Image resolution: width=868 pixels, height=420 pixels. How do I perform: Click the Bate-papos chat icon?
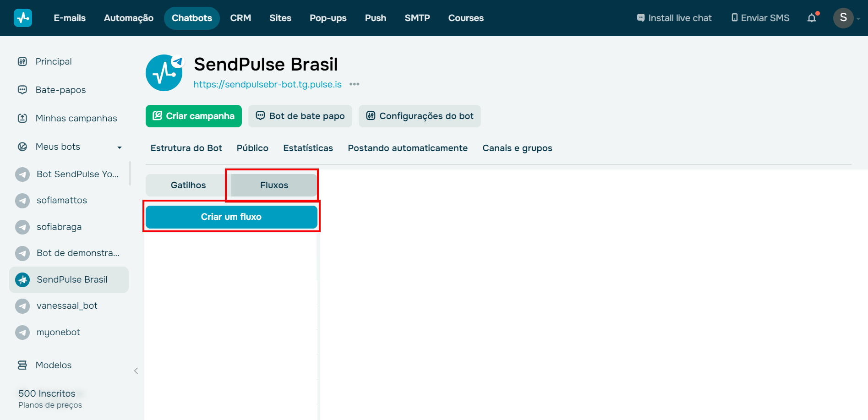tap(22, 90)
